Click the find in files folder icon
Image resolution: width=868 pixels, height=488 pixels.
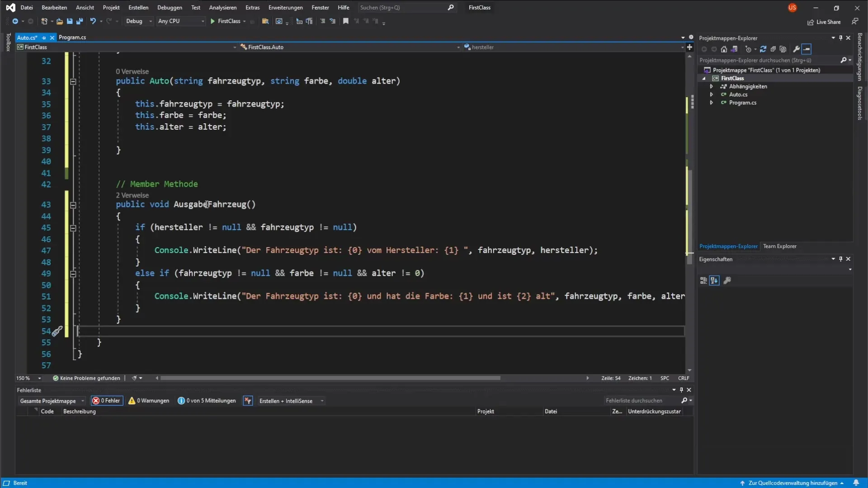265,21
